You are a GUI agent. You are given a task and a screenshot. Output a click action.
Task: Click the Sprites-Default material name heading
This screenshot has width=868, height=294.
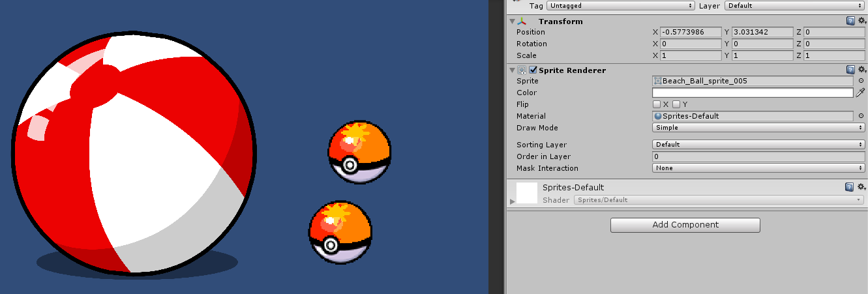click(x=573, y=188)
